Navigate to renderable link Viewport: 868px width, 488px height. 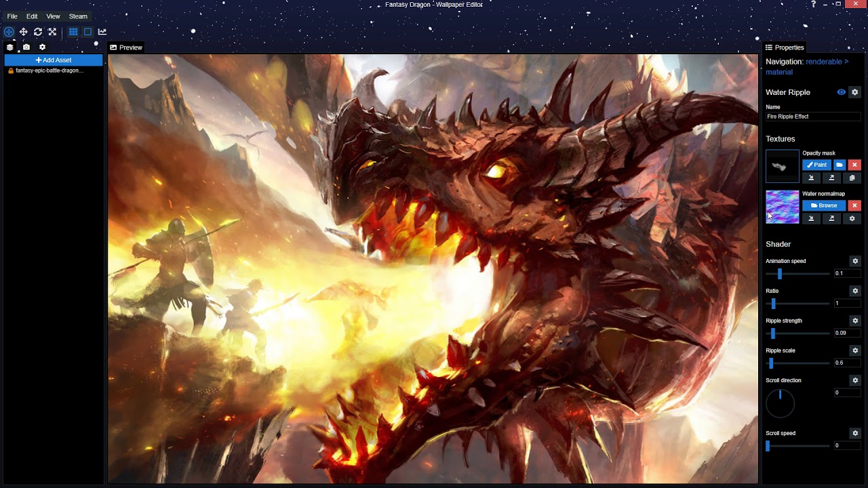click(x=824, y=62)
